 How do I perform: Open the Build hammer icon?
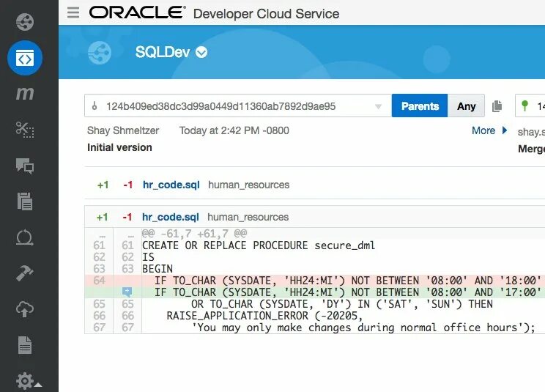pos(25,273)
